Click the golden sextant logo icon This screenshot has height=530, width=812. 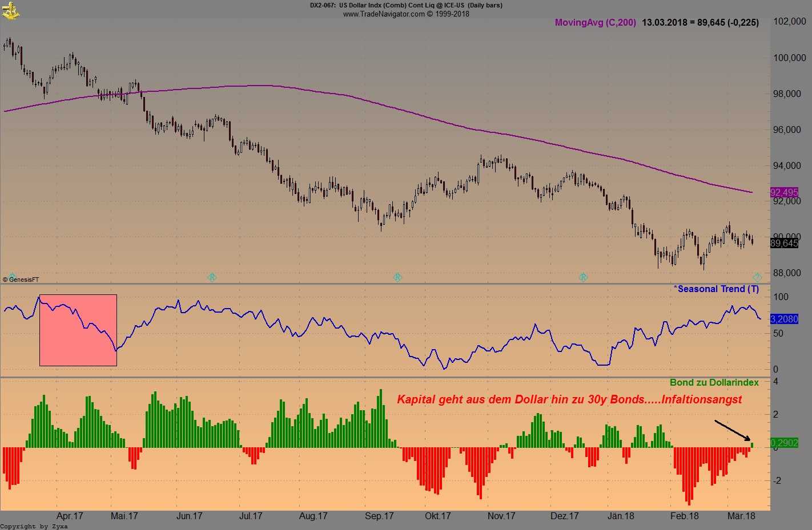point(11,10)
